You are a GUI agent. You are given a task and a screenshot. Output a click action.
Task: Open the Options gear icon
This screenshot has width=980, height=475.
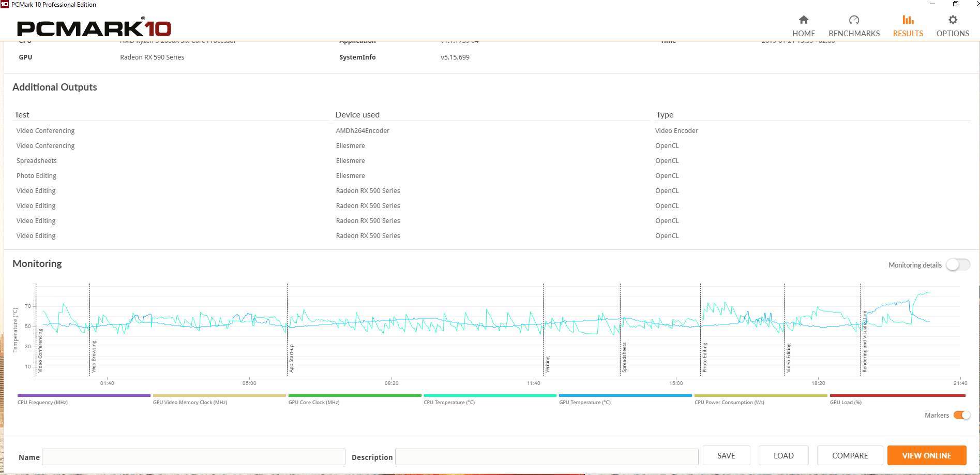click(x=953, y=20)
